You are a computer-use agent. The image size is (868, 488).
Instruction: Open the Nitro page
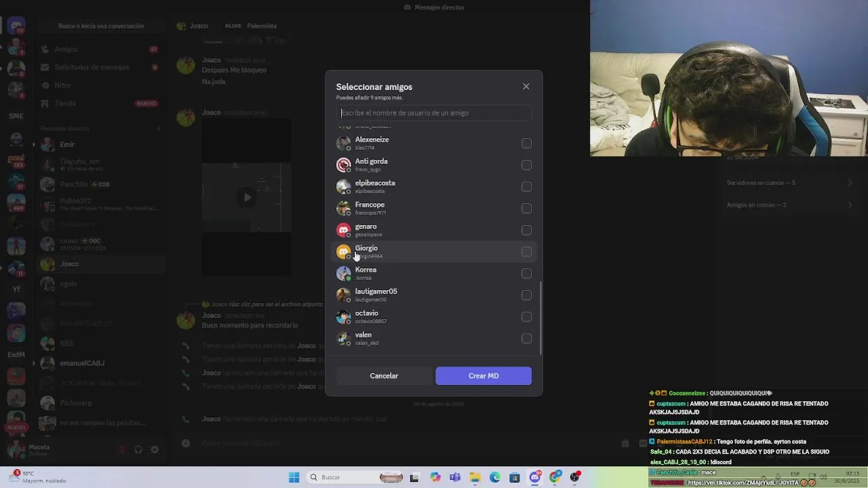[x=99, y=85]
